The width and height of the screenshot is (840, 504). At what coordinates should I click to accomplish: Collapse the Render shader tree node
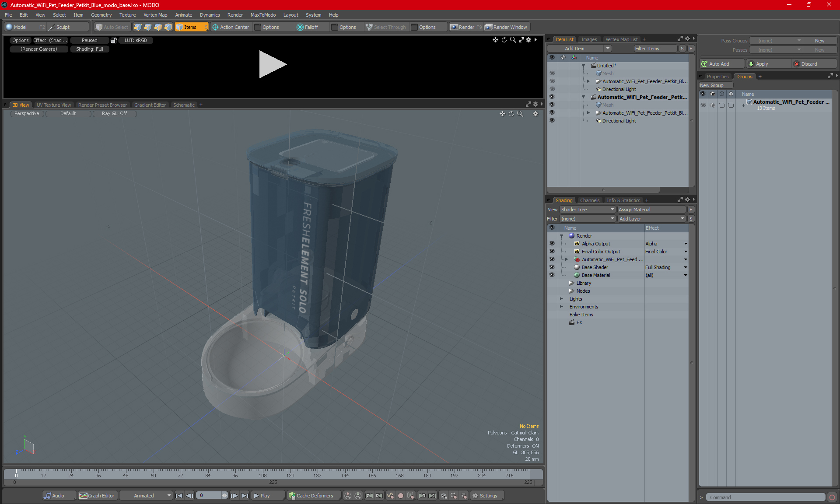561,236
